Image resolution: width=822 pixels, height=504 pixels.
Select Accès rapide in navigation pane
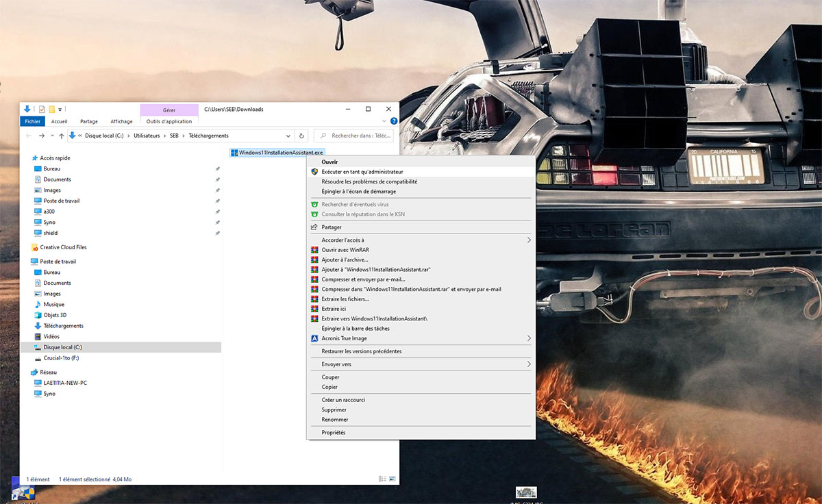(55, 158)
